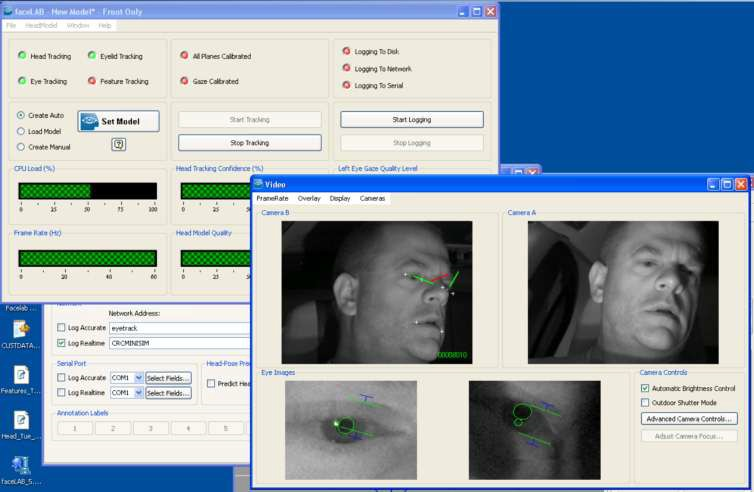Screen dimensions: 754x492
Task: Click the CPU Load progress bar
Action: point(88,191)
